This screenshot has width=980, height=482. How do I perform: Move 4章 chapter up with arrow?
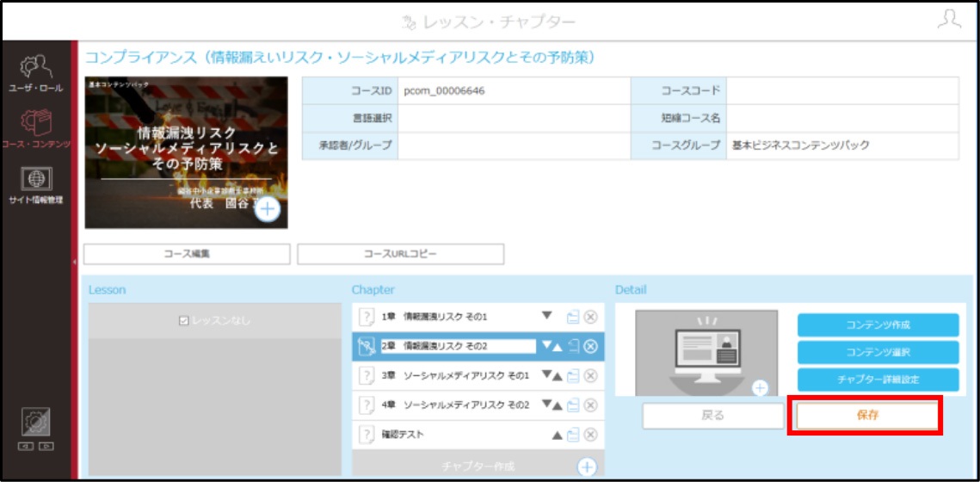pyautogui.click(x=558, y=406)
